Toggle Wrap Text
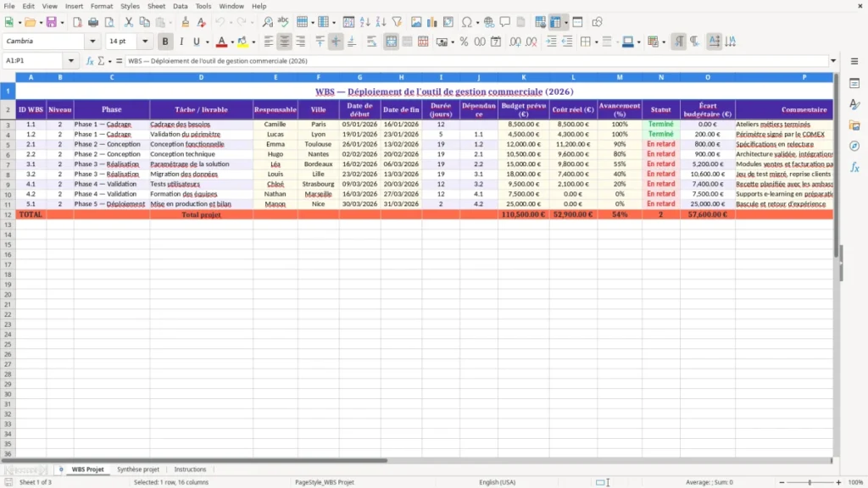Image resolution: width=868 pixels, height=488 pixels. click(x=371, y=42)
